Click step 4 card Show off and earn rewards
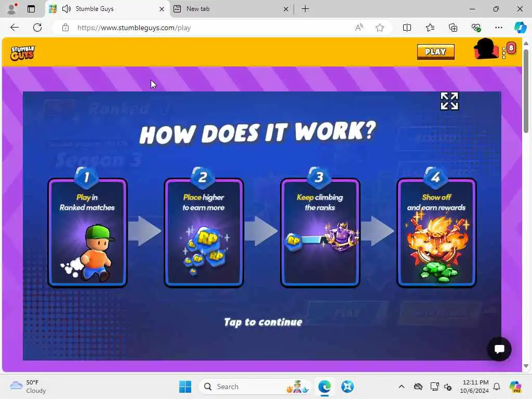 click(x=436, y=233)
